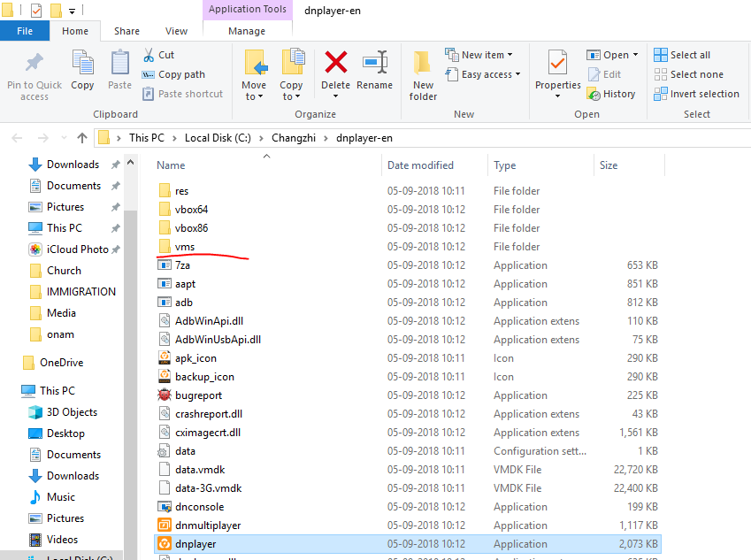Select the dnconsole application icon

click(165, 507)
